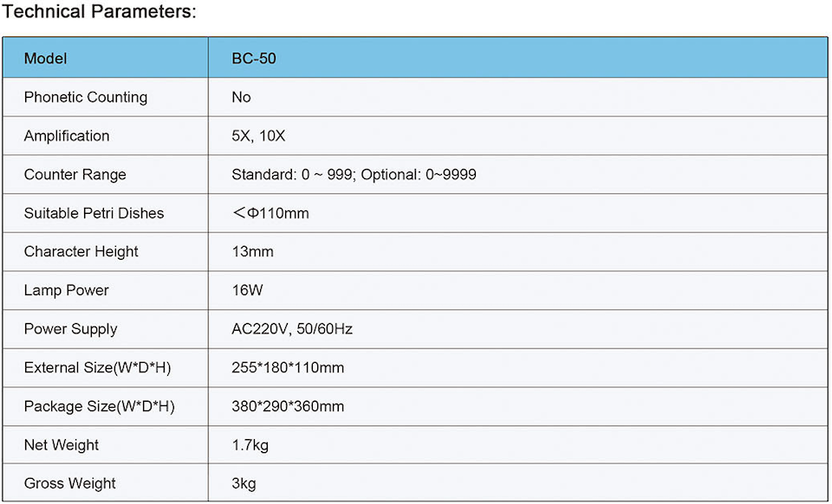Screen dimensions: 832x504
Task: Select the 'Amplification' row label
Action: (67, 136)
